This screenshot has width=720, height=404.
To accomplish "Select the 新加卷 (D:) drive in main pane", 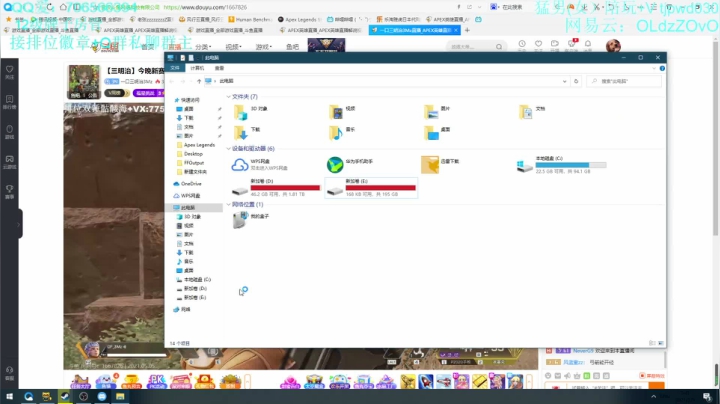I will tap(276, 188).
